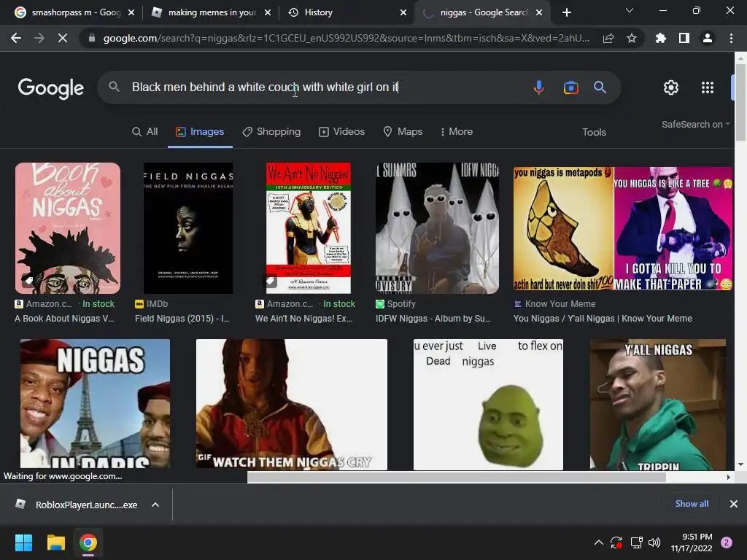Click the Chrome taskbar icon
The height and width of the screenshot is (560, 747).
(88, 542)
